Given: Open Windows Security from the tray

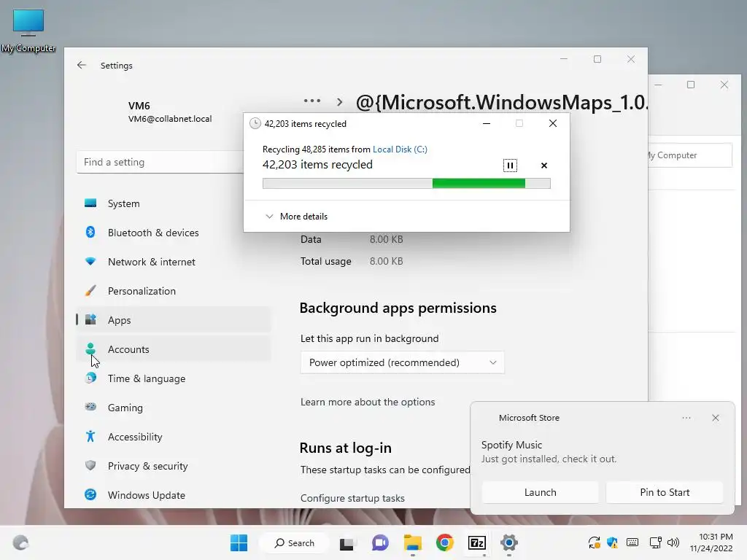Looking at the screenshot, I should pos(613,542).
